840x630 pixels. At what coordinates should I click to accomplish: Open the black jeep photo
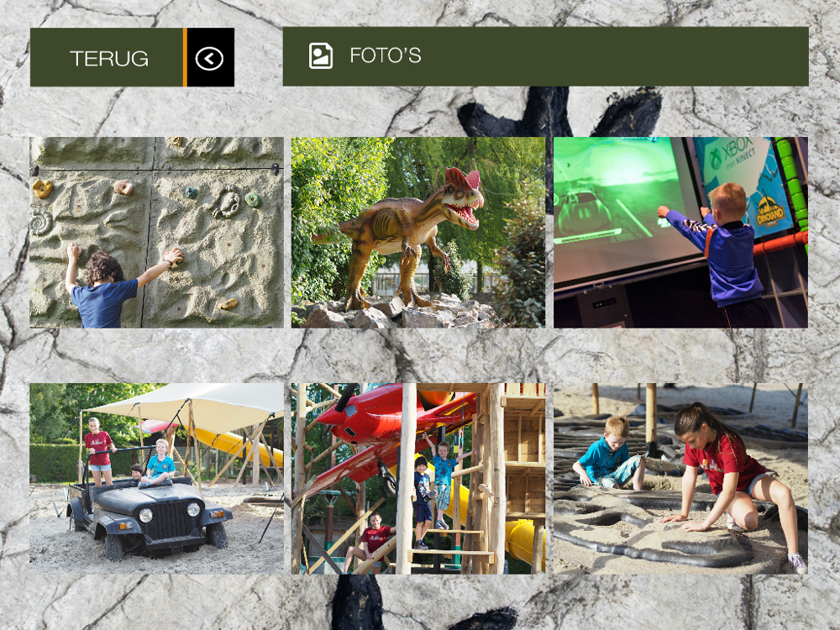tap(156, 479)
